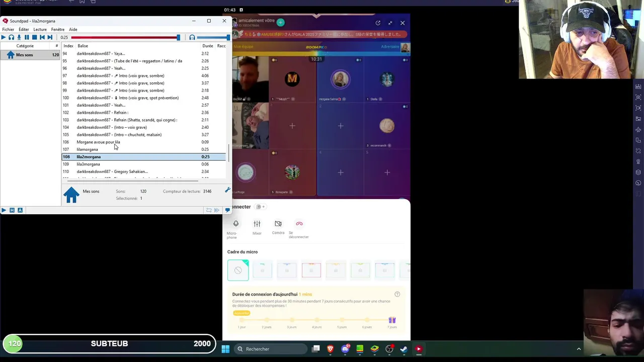
Task: Click the Stella seat avatar
Action: [387, 79]
